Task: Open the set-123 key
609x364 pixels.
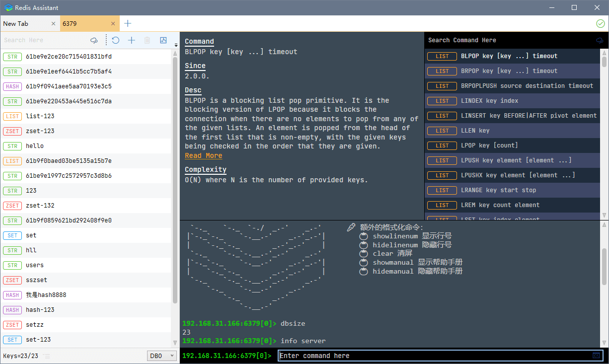Action: pos(85,340)
